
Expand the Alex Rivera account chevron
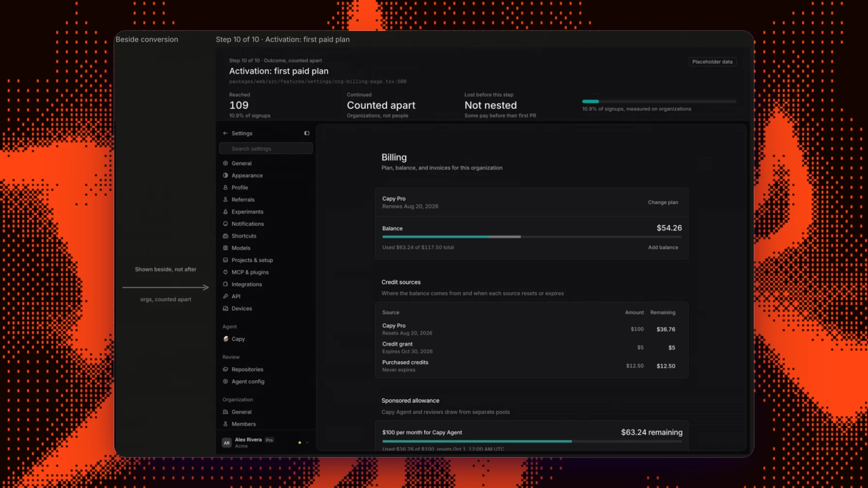(x=307, y=442)
